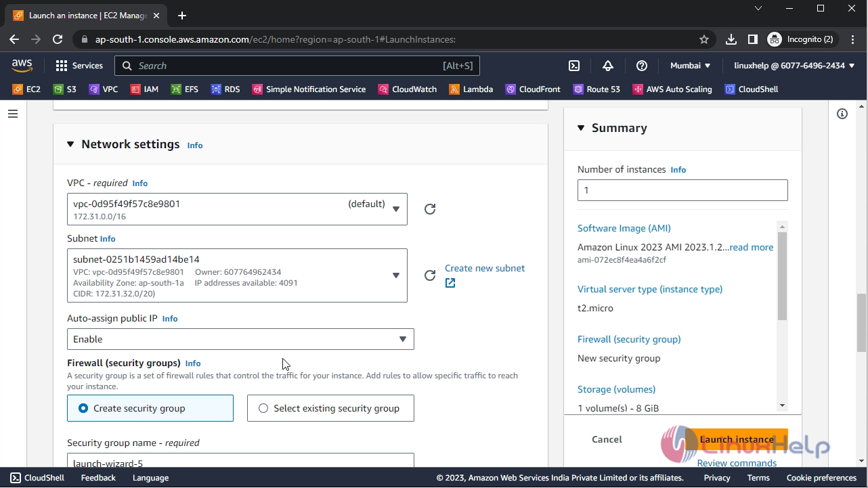Viewport: 868px width, 488px height.
Task: Choose Select existing security group option
Action: [x=330, y=408]
